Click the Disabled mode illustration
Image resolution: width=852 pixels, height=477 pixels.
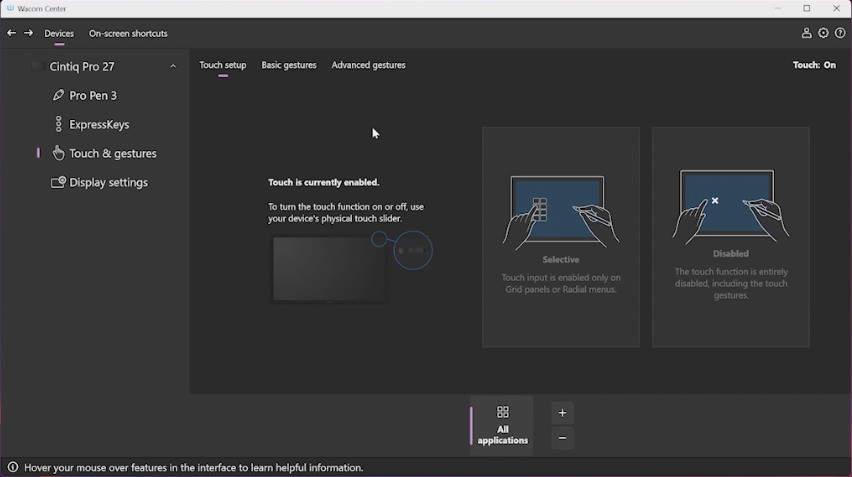731,207
